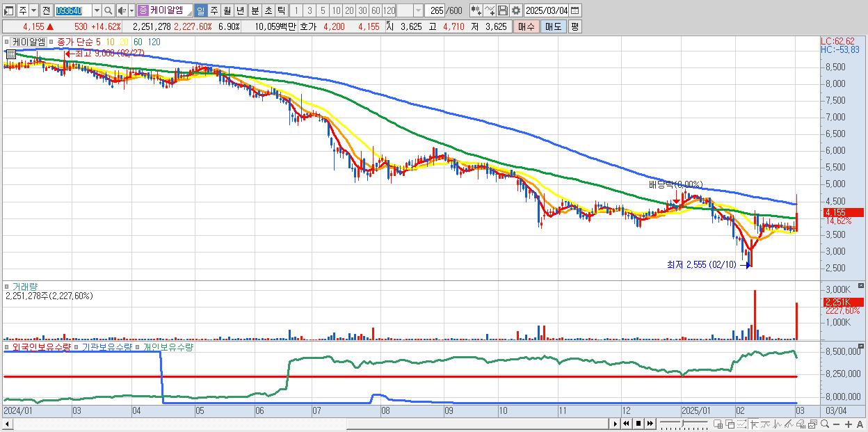The height and width of the screenshot is (432, 868).
Task: Zoom out chart with minus icon
Action: [837, 424]
